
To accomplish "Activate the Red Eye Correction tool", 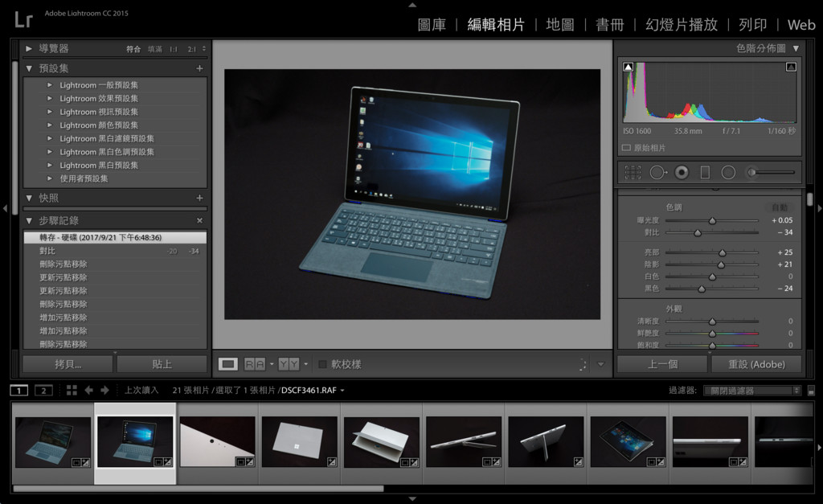I will pos(682,172).
